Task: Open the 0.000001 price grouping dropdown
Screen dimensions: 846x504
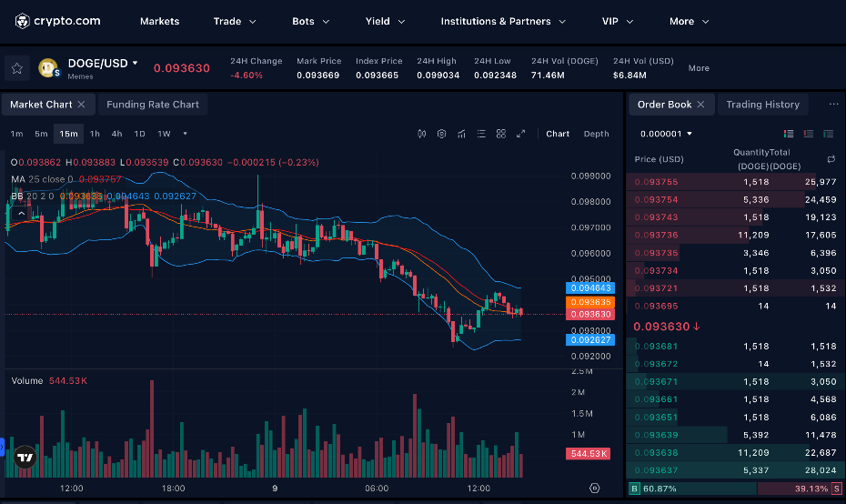Action: [x=666, y=134]
